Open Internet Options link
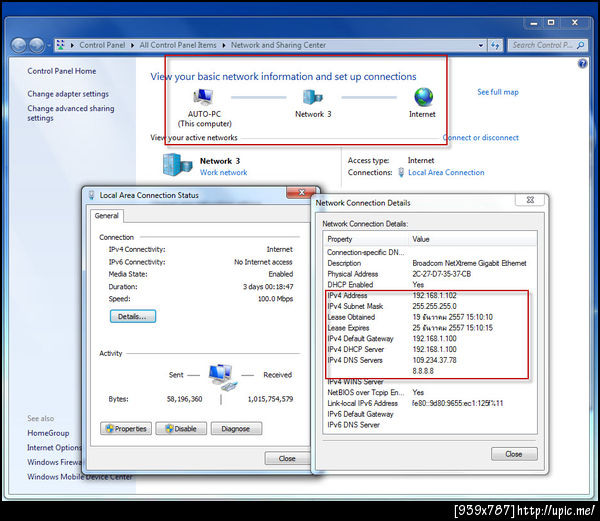Viewport: 600px width, 521px height. click(x=54, y=448)
